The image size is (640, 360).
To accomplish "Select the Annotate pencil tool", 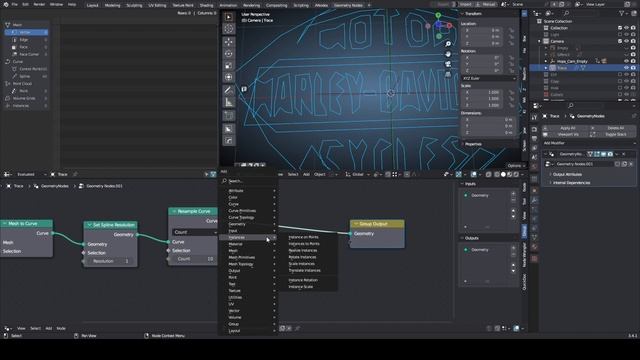I will click(x=229, y=90).
